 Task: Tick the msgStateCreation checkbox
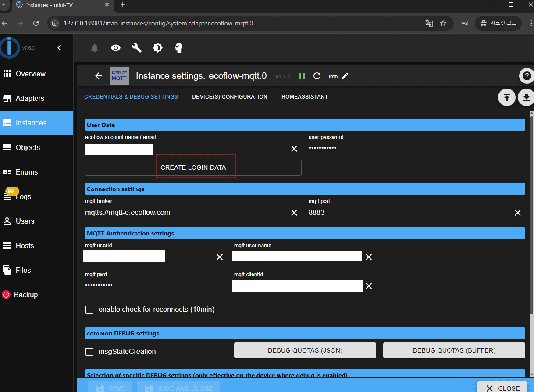tap(89, 352)
